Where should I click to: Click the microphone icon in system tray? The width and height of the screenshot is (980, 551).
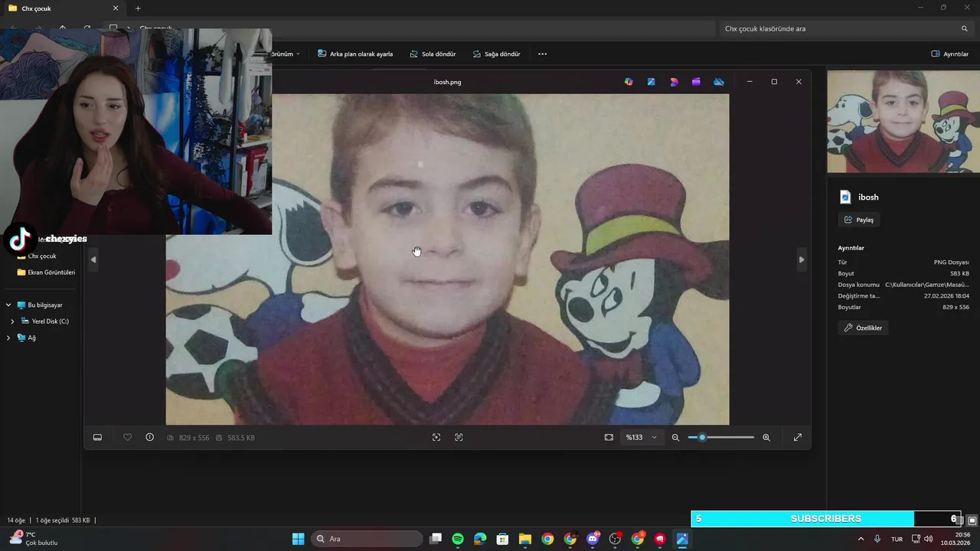877,539
